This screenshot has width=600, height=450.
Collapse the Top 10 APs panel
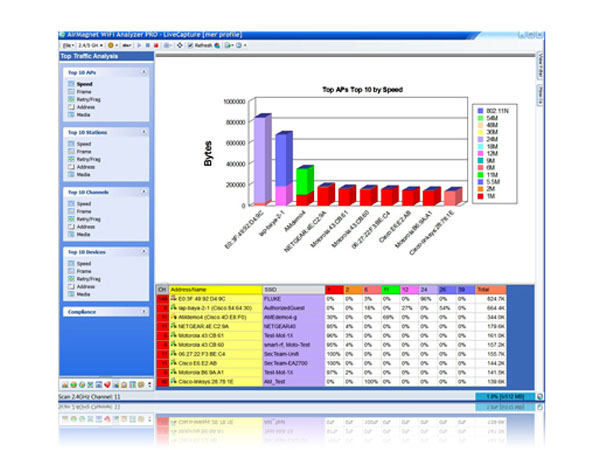pyautogui.click(x=143, y=73)
